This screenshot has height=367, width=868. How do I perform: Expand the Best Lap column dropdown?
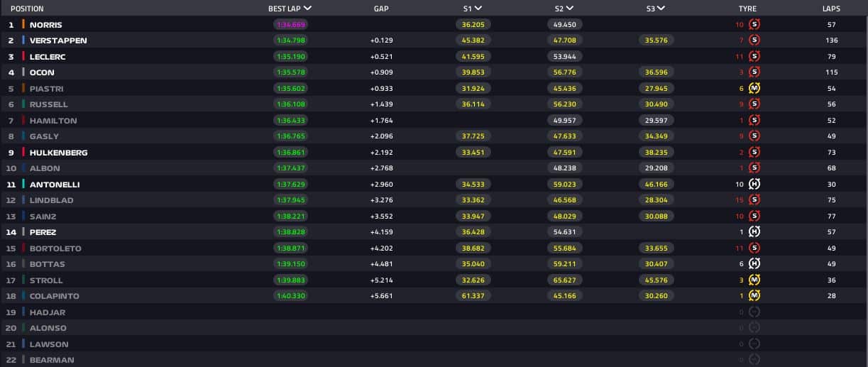point(307,9)
